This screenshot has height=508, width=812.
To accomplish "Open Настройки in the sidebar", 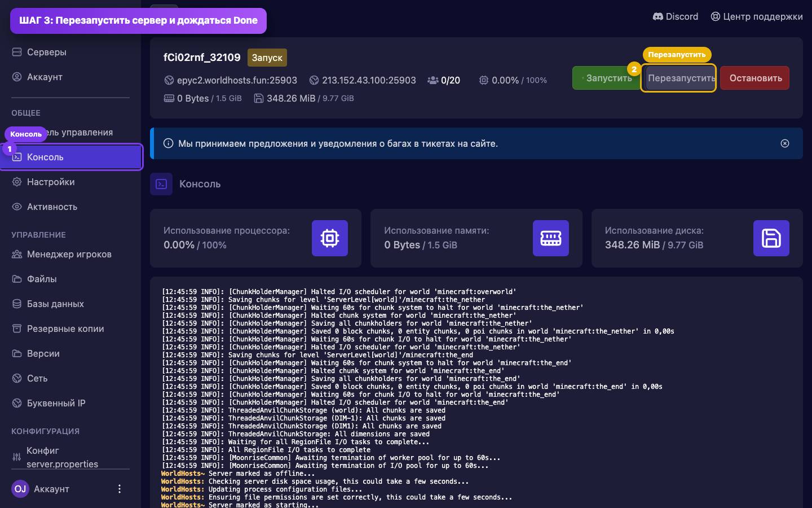I will point(70,182).
